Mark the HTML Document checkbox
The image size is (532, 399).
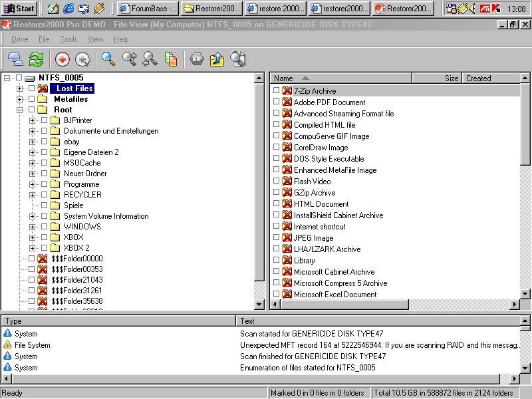click(276, 203)
